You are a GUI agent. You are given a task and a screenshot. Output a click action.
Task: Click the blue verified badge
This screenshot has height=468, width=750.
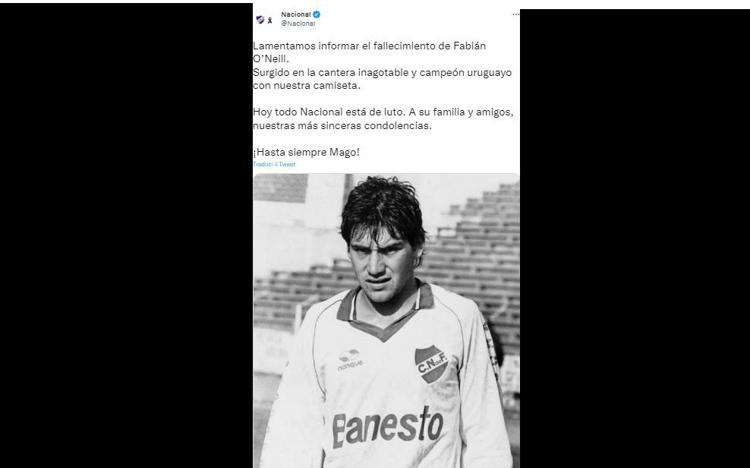click(316, 14)
